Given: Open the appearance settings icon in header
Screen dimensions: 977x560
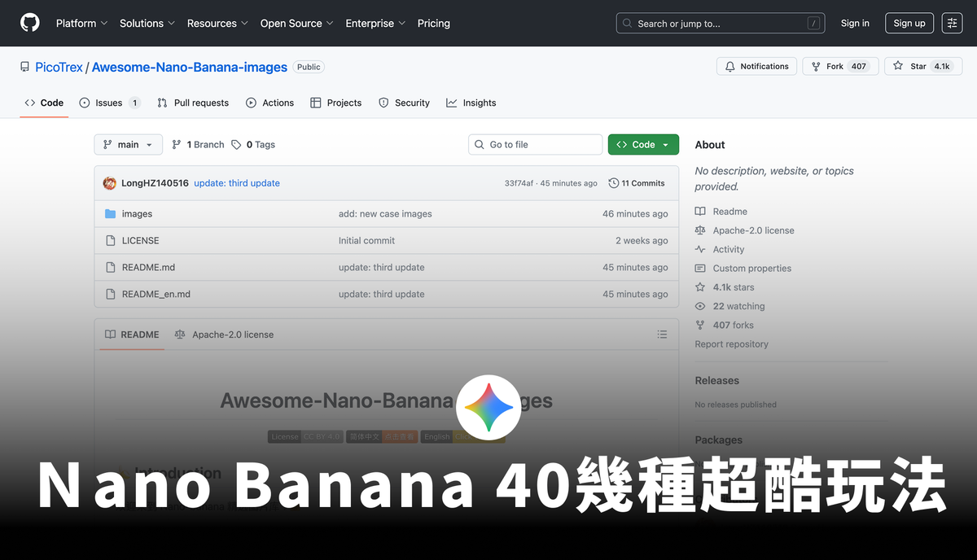Looking at the screenshot, I should pos(952,24).
